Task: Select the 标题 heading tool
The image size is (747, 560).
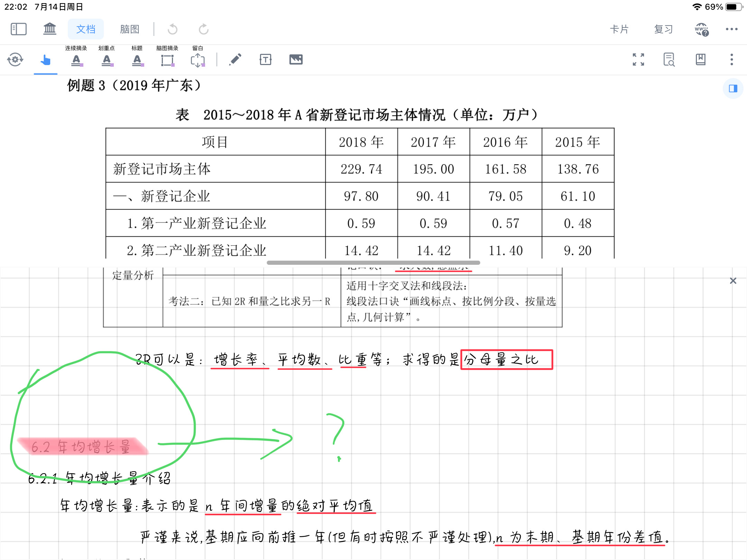Action: (x=137, y=56)
